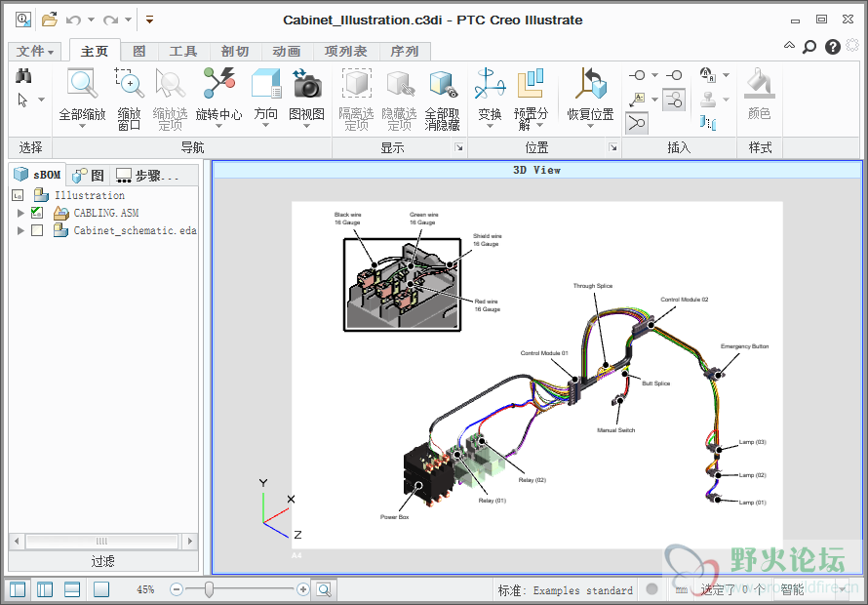The width and height of the screenshot is (868, 605).
Task: Select the sBOM panel tab
Action: [x=37, y=175]
